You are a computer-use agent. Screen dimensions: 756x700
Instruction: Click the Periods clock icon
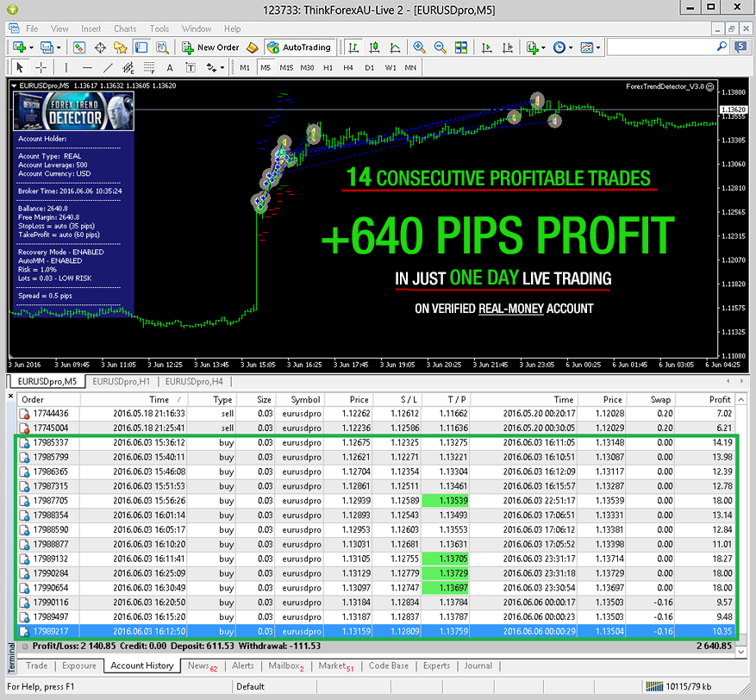(x=559, y=47)
